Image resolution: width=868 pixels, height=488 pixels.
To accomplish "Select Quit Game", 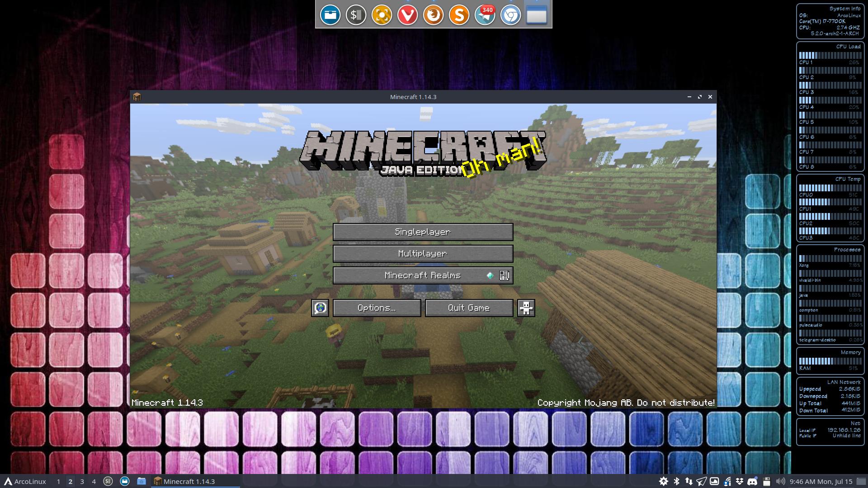I will click(x=468, y=308).
